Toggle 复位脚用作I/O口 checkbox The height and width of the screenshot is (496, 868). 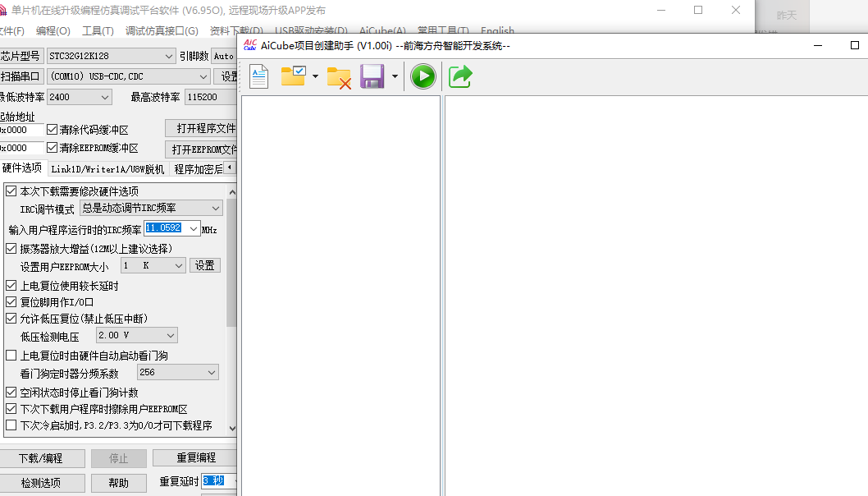tap(11, 302)
